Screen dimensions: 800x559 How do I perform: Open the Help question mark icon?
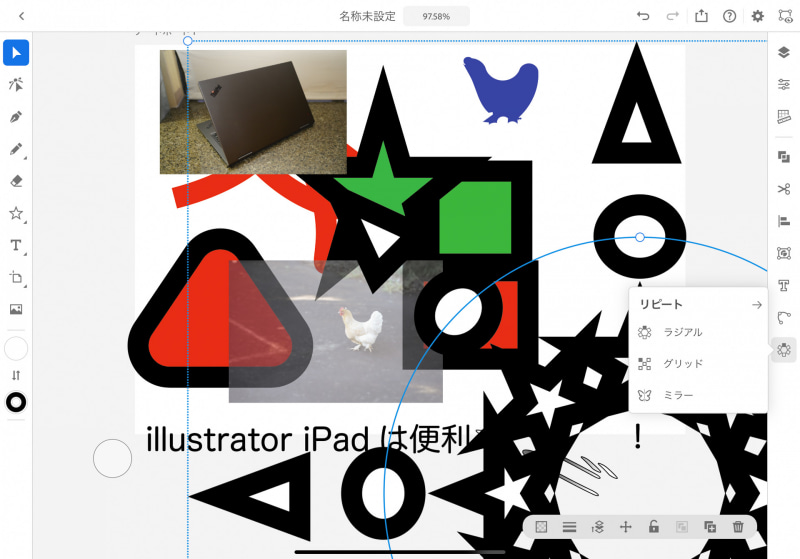[x=730, y=16]
